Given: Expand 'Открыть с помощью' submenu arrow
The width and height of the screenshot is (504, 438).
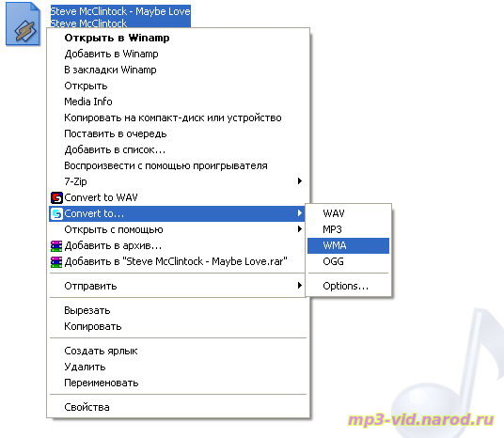Looking at the screenshot, I should [x=300, y=228].
